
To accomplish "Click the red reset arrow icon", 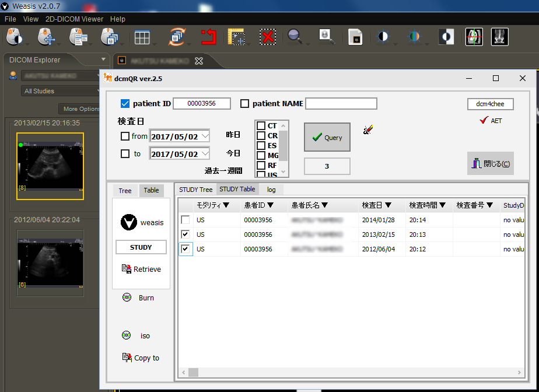I will point(208,37).
